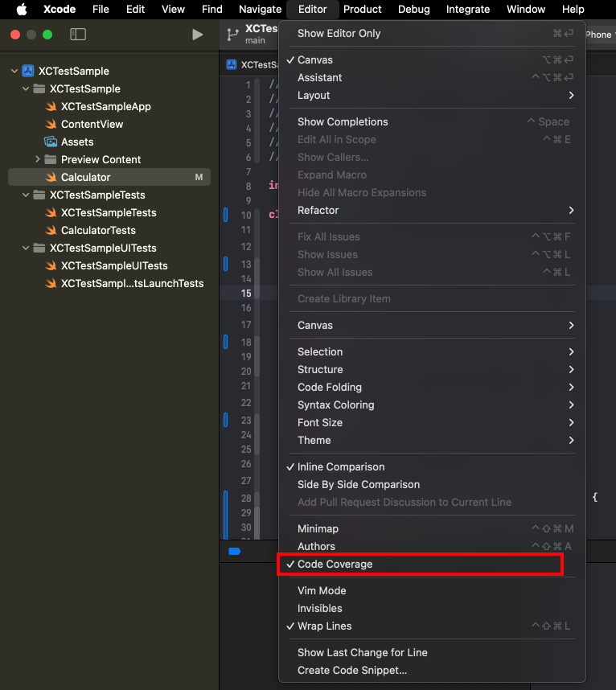Enable Vim Mode

point(432,590)
